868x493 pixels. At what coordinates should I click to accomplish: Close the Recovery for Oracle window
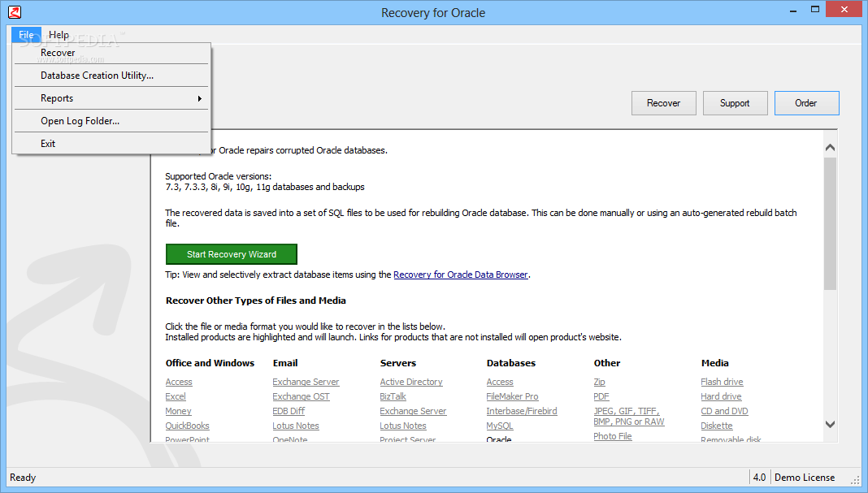click(x=844, y=10)
